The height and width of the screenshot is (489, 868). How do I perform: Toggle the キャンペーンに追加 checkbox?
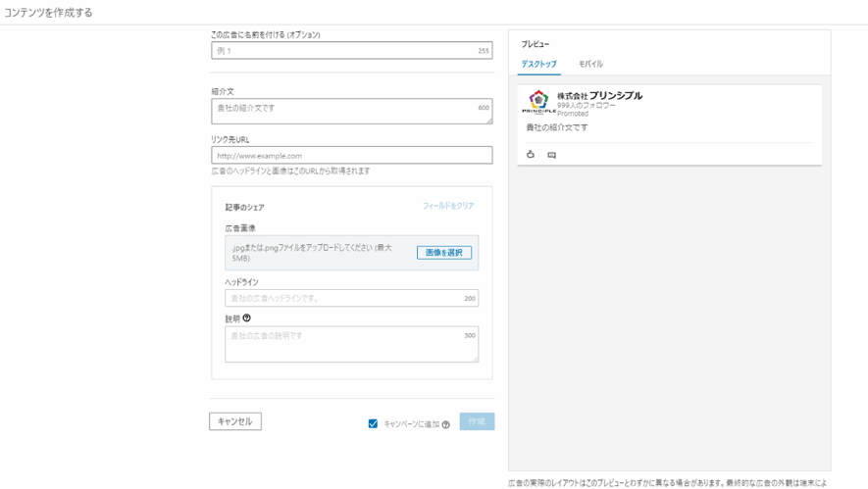[373, 424]
